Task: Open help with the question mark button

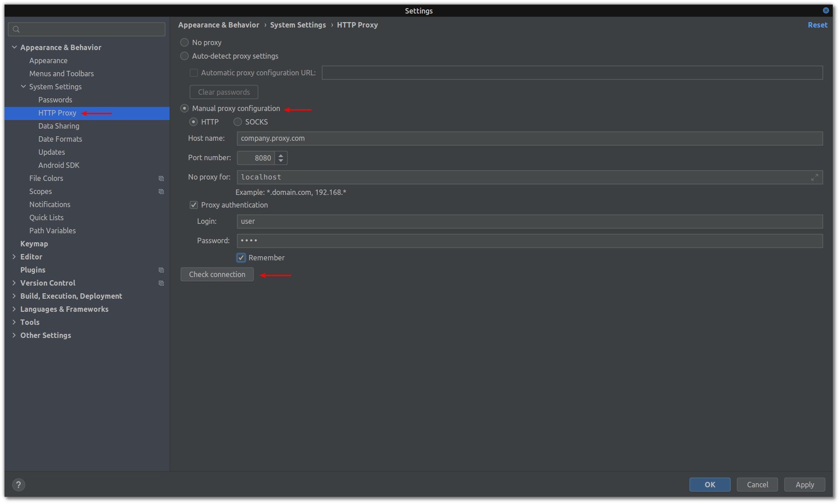Action: click(x=18, y=485)
